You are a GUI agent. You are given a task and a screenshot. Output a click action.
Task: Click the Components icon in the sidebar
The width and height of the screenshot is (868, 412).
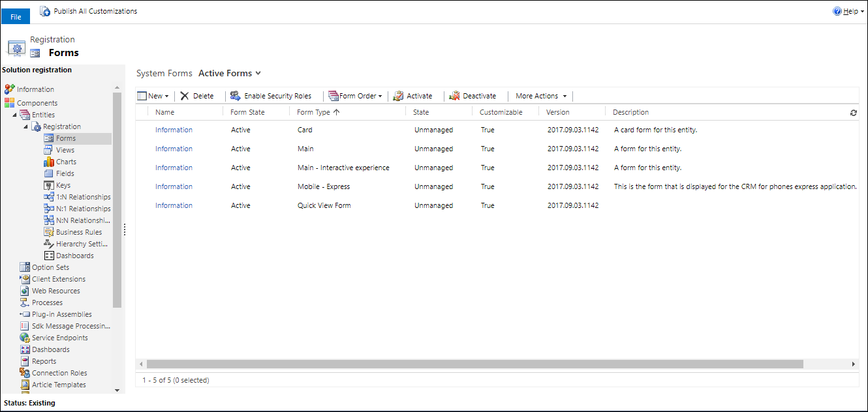click(x=10, y=103)
